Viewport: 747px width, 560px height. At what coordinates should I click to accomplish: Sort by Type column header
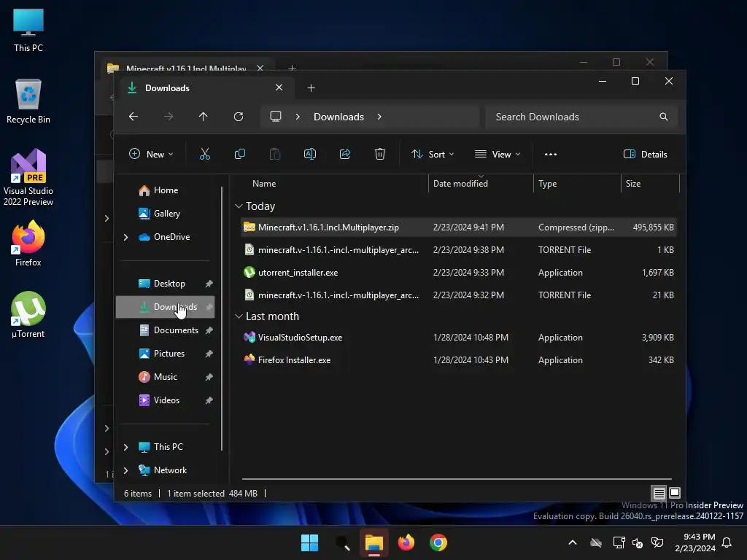547,184
